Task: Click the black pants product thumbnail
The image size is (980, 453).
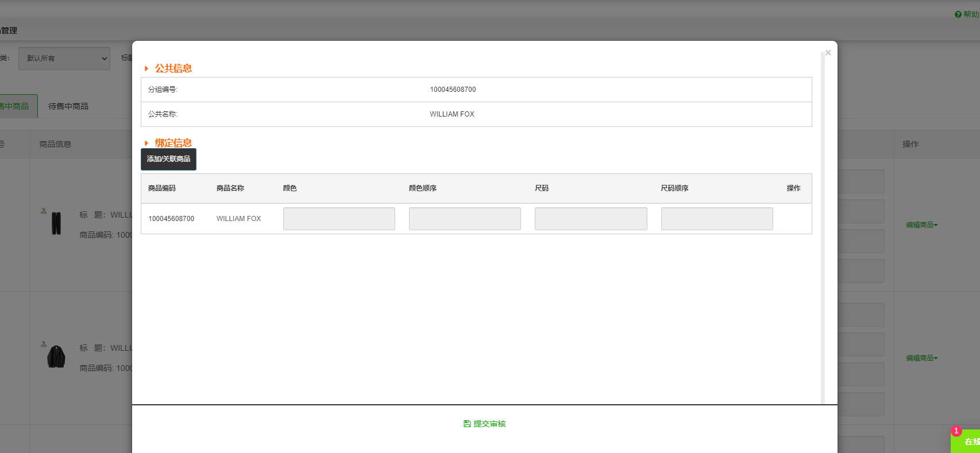Action: pos(56,222)
